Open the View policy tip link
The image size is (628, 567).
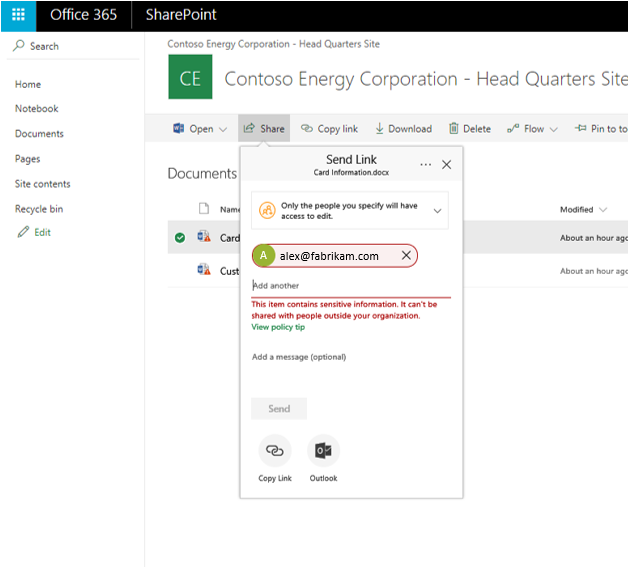(x=278, y=327)
